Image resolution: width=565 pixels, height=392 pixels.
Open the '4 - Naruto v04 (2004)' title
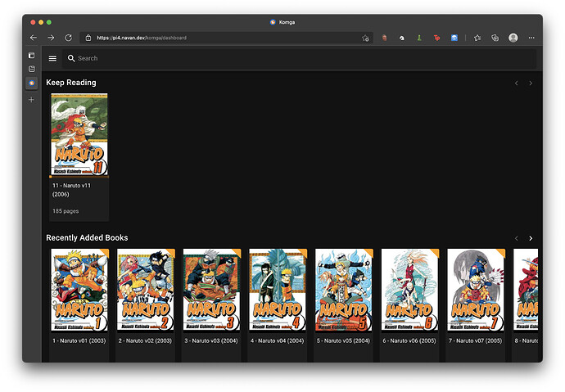pyautogui.click(x=278, y=341)
